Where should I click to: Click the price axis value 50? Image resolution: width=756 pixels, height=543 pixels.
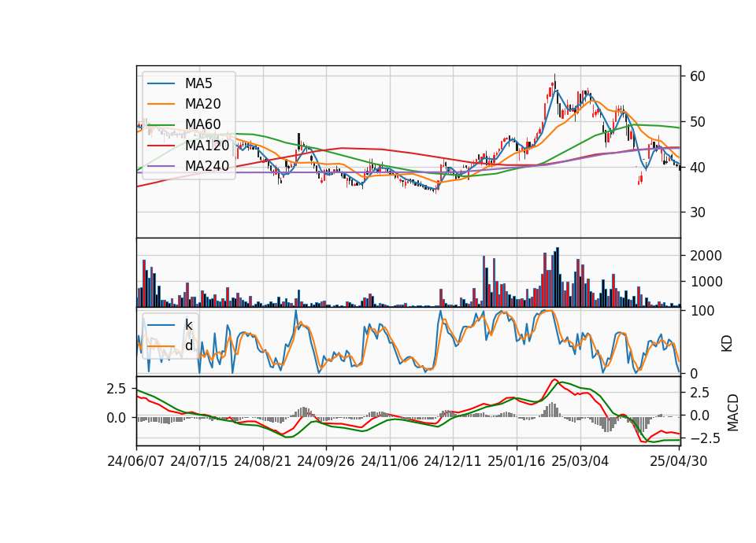697,122
